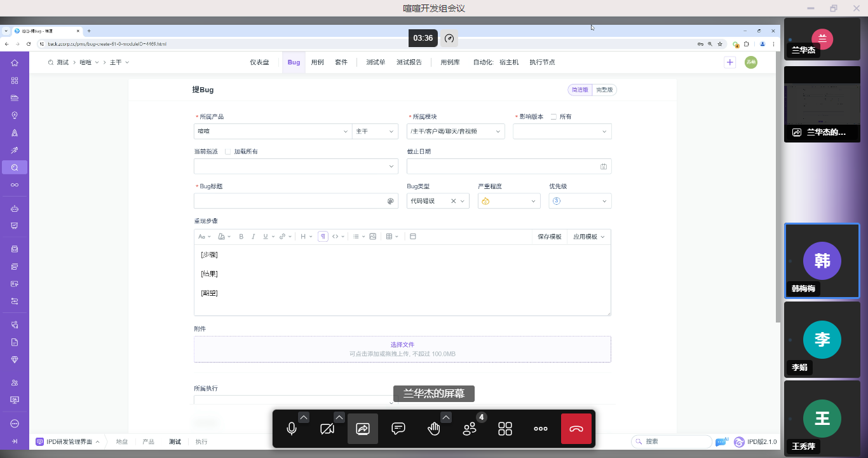Switch to the 用例 tab
Viewport: 868px width, 458px height.
point(317,62)
